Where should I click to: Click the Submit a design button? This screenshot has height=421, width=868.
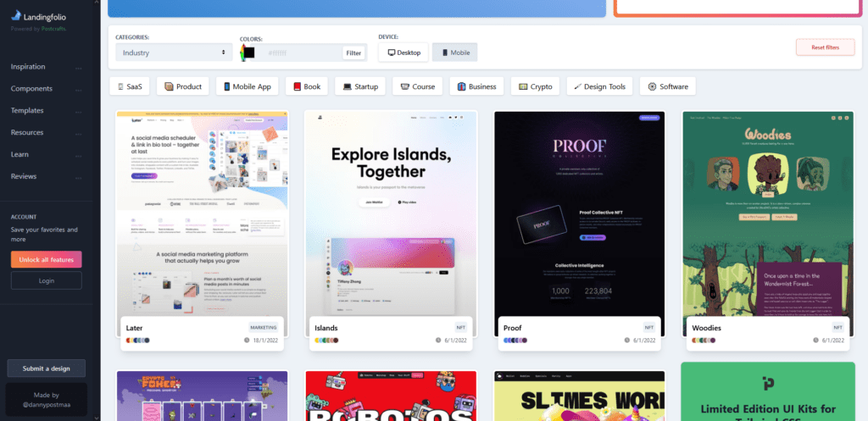coord(46,368)
